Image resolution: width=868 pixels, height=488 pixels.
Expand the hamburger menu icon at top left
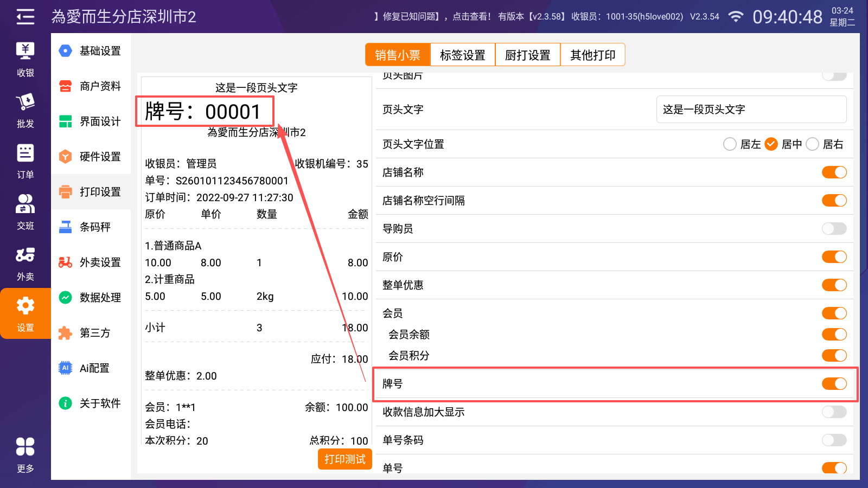25,17
